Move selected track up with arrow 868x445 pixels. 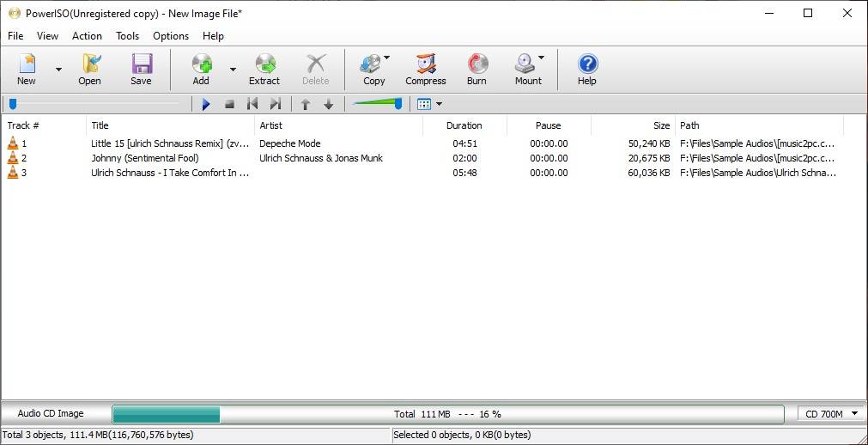tap(305, 104)
